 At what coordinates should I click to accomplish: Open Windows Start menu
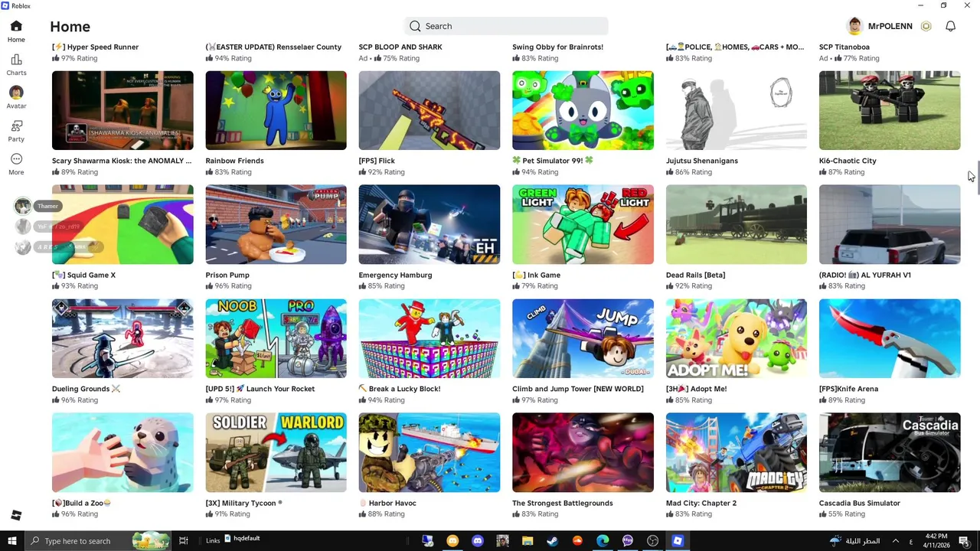[11, 541]
